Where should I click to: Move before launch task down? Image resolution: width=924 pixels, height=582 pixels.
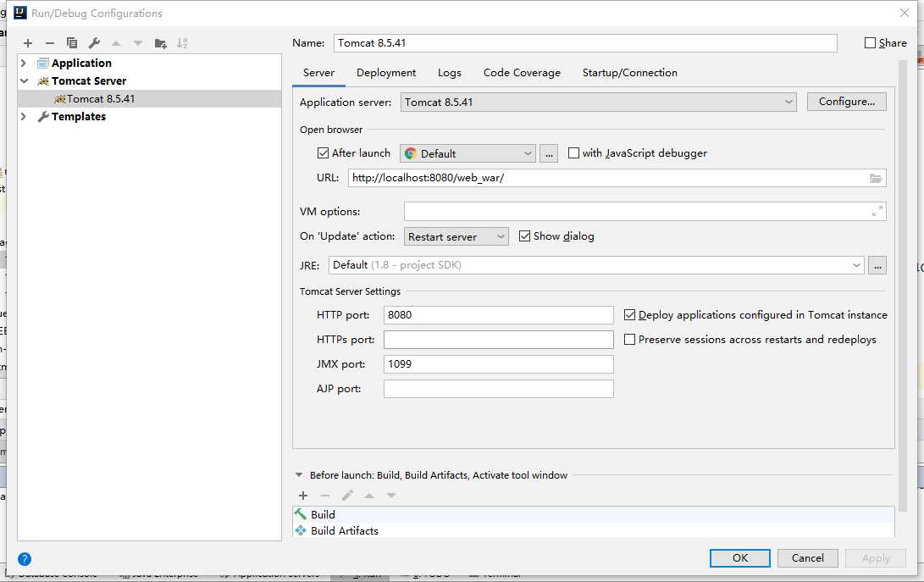point(391,496)
